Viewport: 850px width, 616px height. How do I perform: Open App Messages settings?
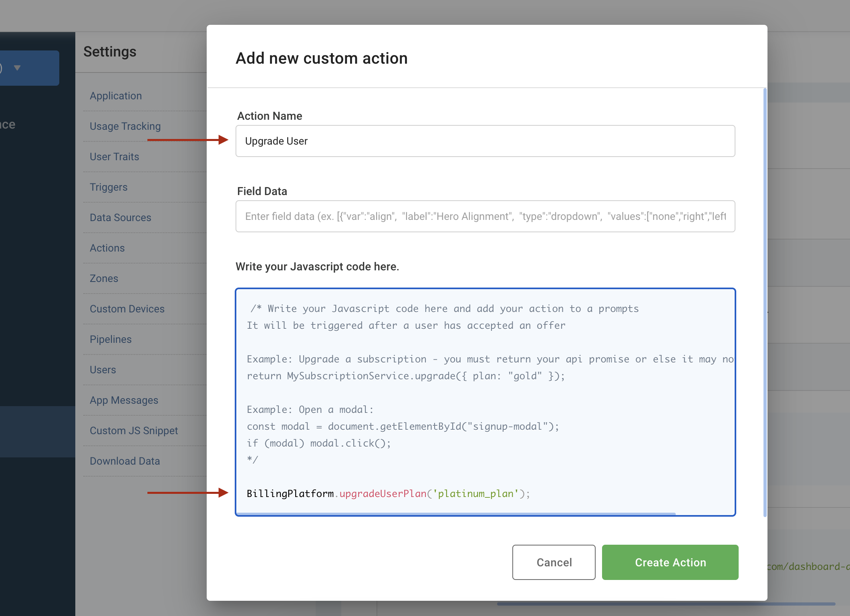124,400
